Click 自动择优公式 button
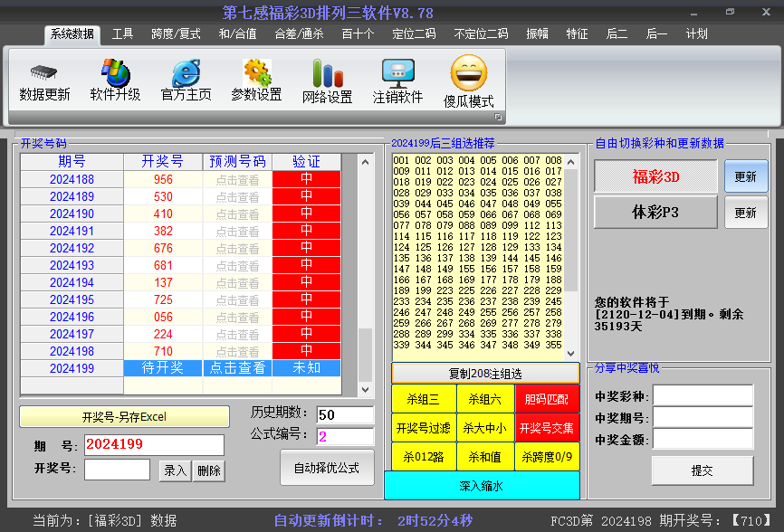This screenshot has width=784, height=532. 327,468
